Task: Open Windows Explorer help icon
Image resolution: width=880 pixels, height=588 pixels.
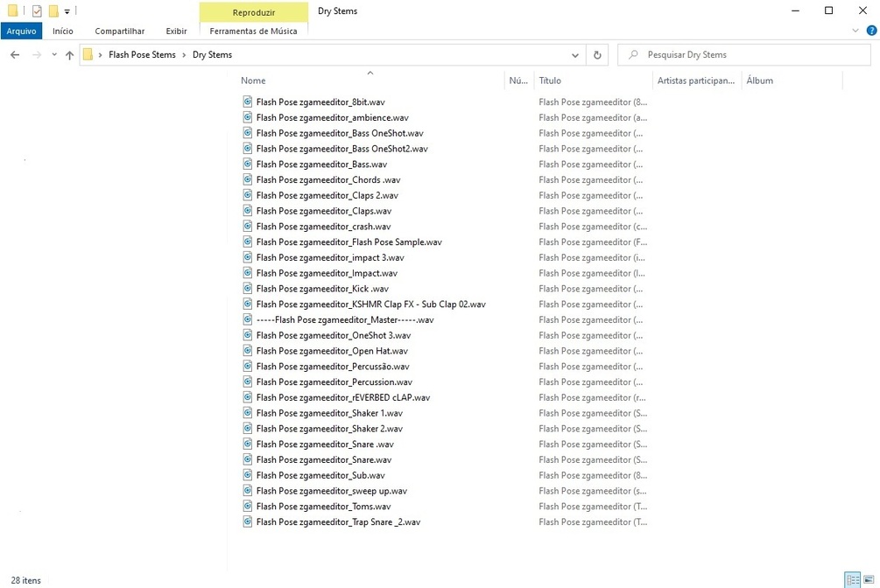Action: coord(871,31)
